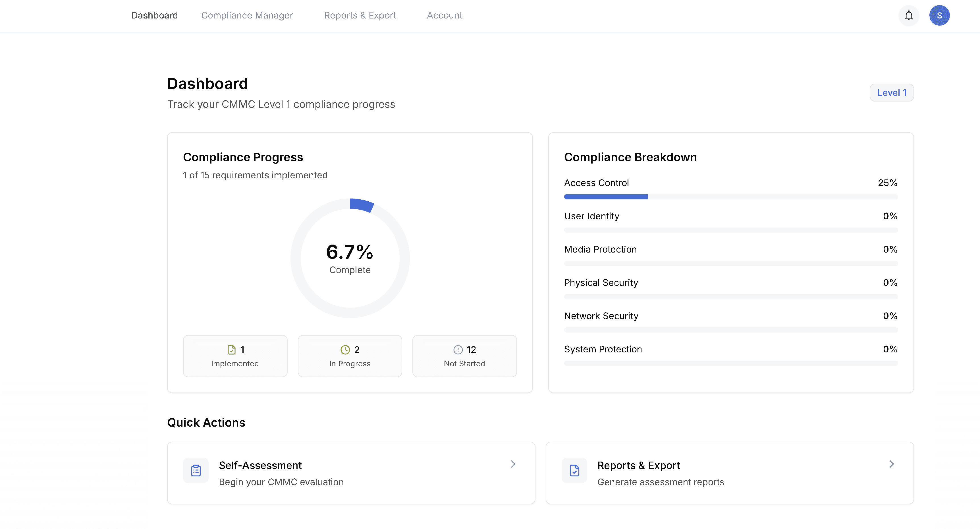Click the Physical Security label
This screenshot has width=980, height=529.
[x=601, y=282]
